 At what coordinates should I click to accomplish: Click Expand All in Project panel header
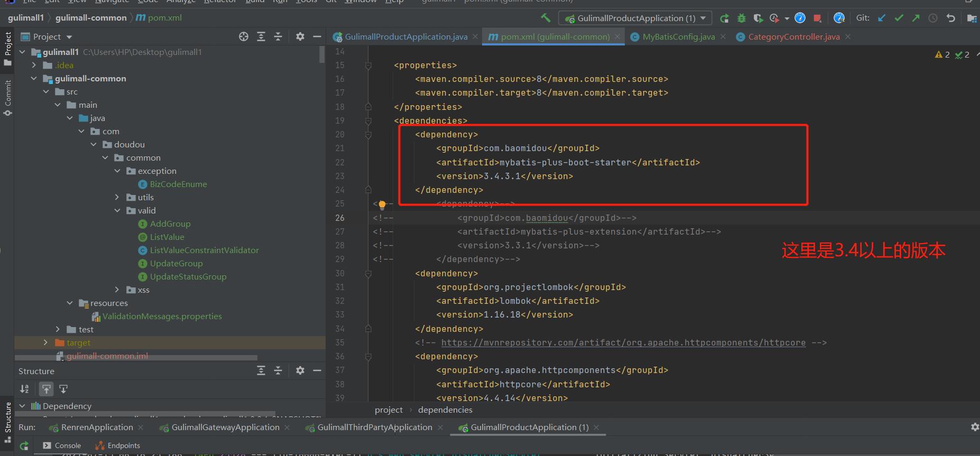tap(261, 36)
